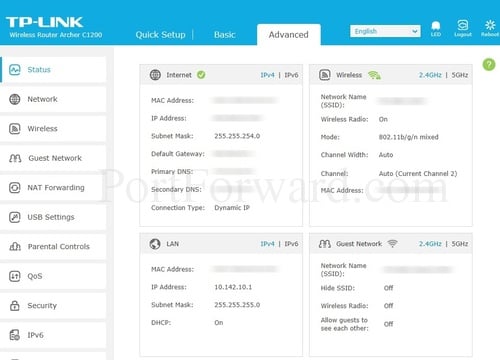Open USB Settings in sidebar

pyautogui.click(x=53, y=217)
